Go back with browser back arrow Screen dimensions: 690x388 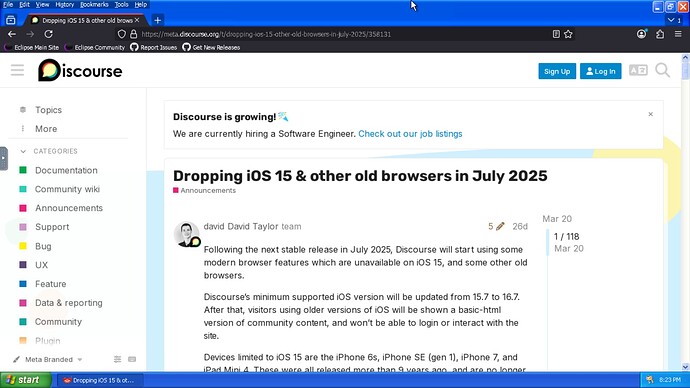pyautogui.click(x=12, y=34)
